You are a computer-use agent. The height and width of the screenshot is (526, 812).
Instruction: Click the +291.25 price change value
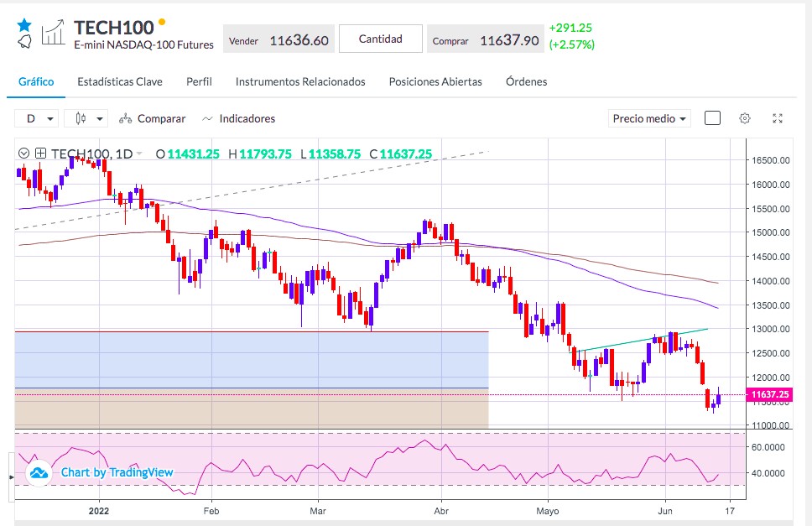point(570,28)
